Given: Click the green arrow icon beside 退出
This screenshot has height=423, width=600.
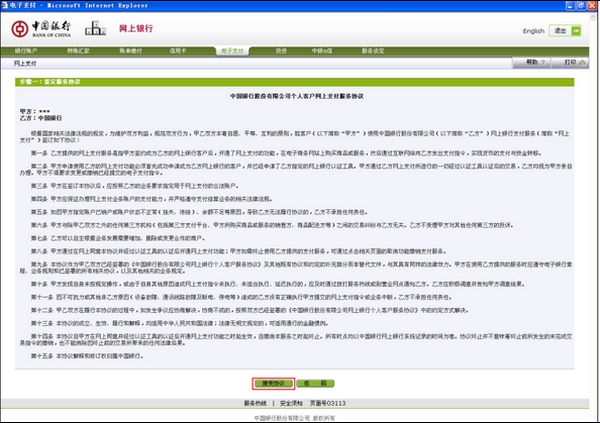Looking at the screenshot, I should [x=576, y=31].
